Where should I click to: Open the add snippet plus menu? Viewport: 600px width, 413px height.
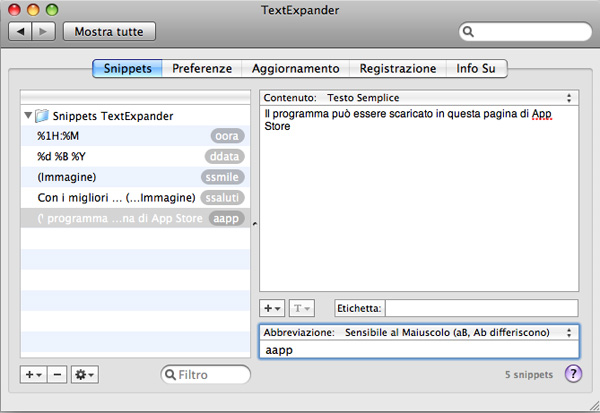34,374
